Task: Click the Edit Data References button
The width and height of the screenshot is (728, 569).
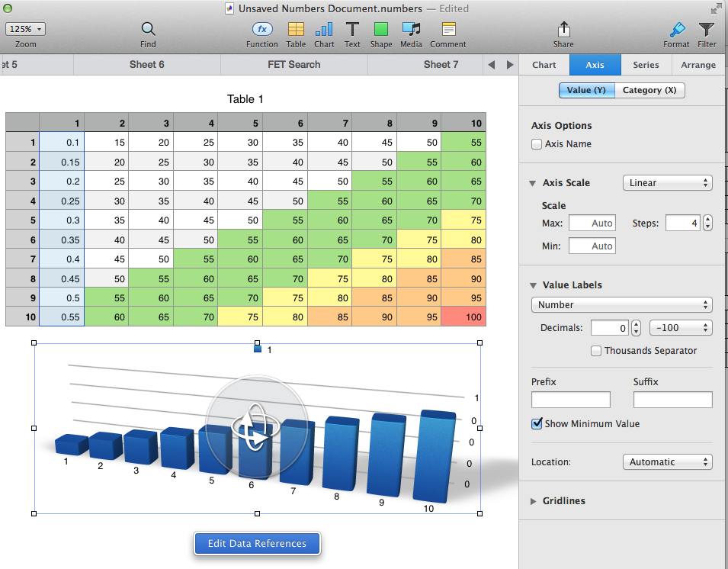Action: pyautogui.click(x=257, y=544)
